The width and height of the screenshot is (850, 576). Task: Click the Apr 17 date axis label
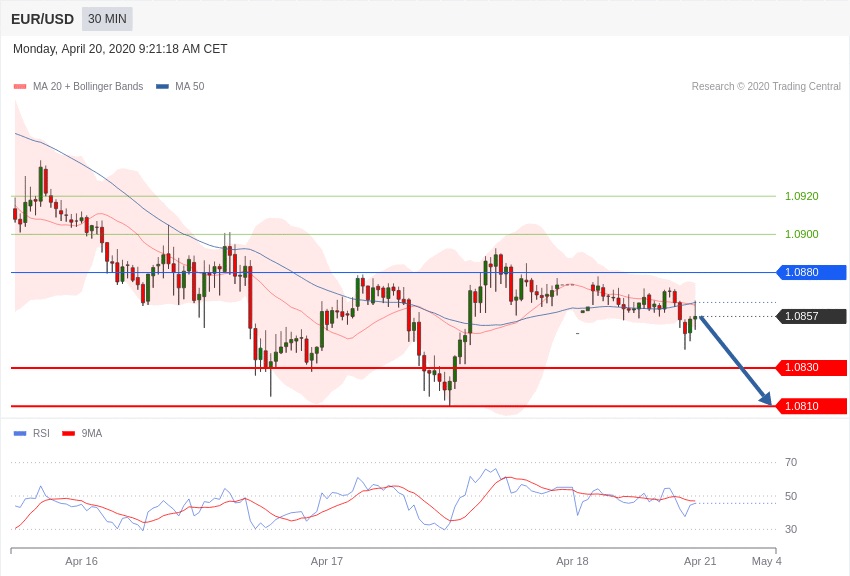(327, 561)
